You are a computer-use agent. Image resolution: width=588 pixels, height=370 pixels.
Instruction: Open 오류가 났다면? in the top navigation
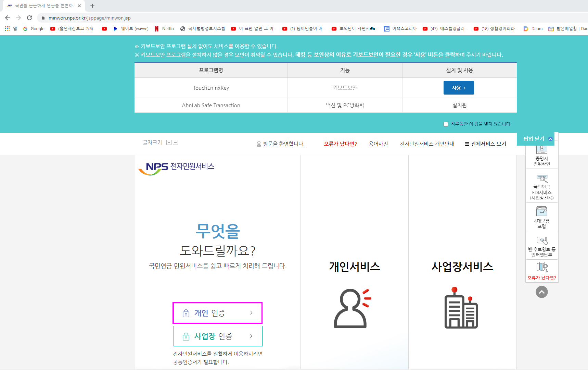click(341, 144)
